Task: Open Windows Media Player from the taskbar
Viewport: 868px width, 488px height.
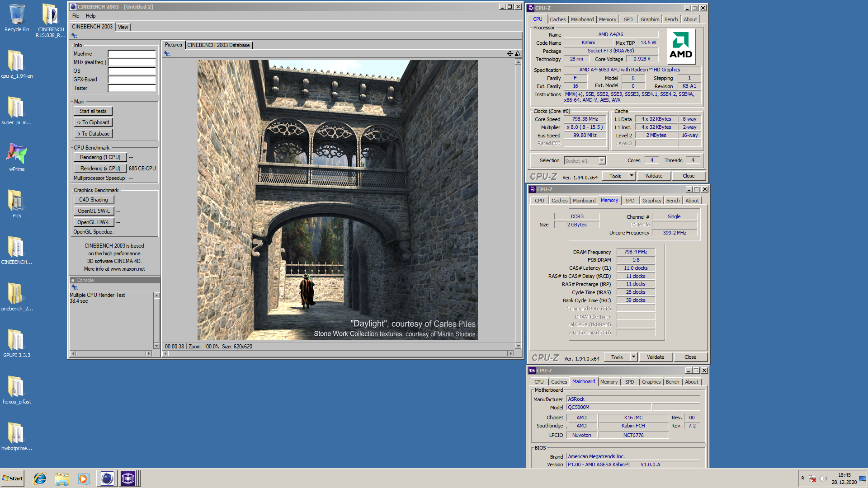Action: (x=84, y=479)
